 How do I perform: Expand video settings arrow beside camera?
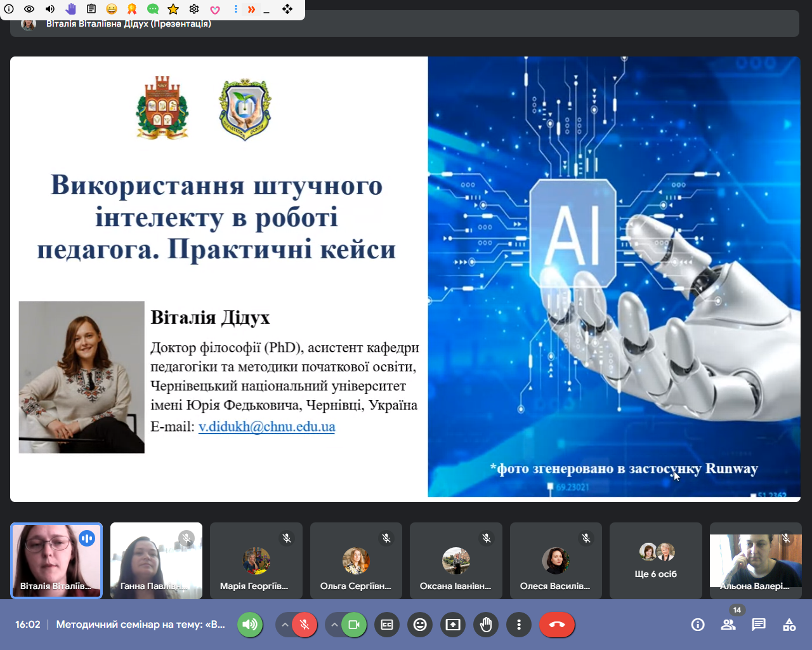[334, 625]
